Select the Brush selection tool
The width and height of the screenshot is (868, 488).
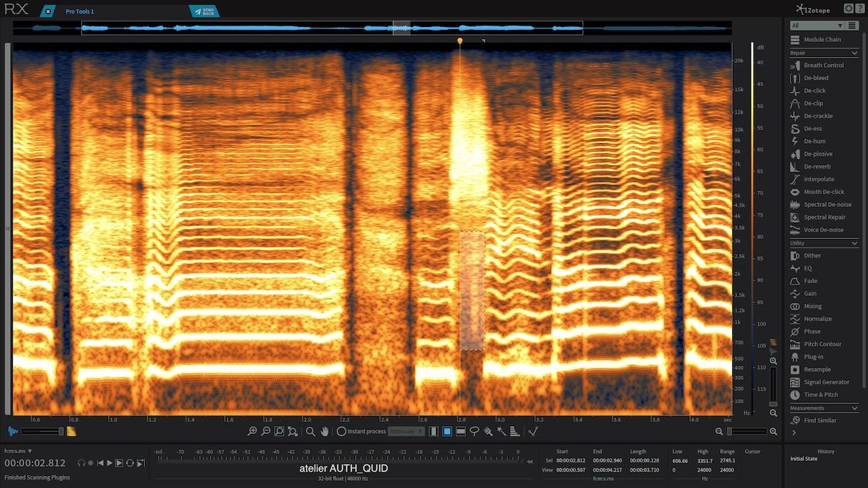pos(488,432)
